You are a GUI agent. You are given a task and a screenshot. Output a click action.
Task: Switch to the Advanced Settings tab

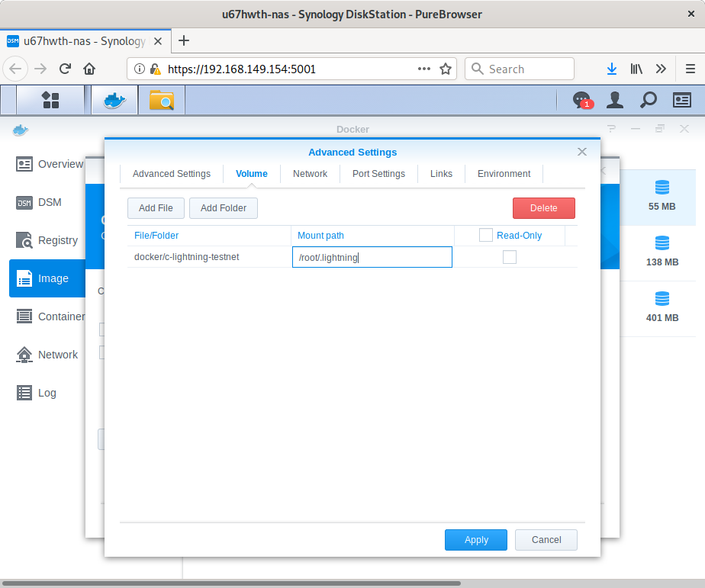pos(172,174)
